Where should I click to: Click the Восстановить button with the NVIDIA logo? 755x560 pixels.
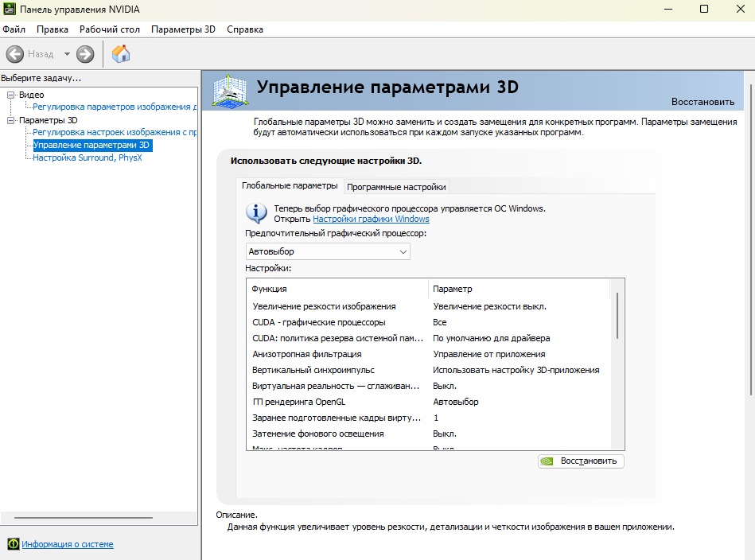[581, 461]
